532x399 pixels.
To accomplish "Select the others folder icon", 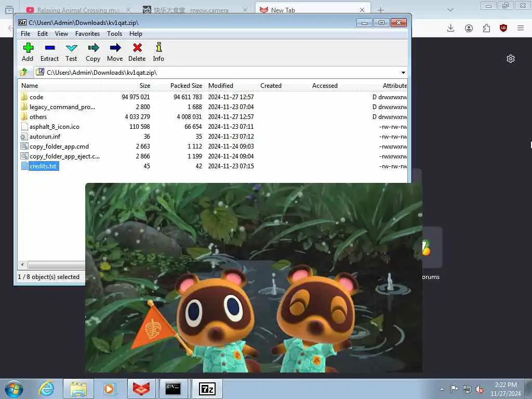I will tap(24, 117).
